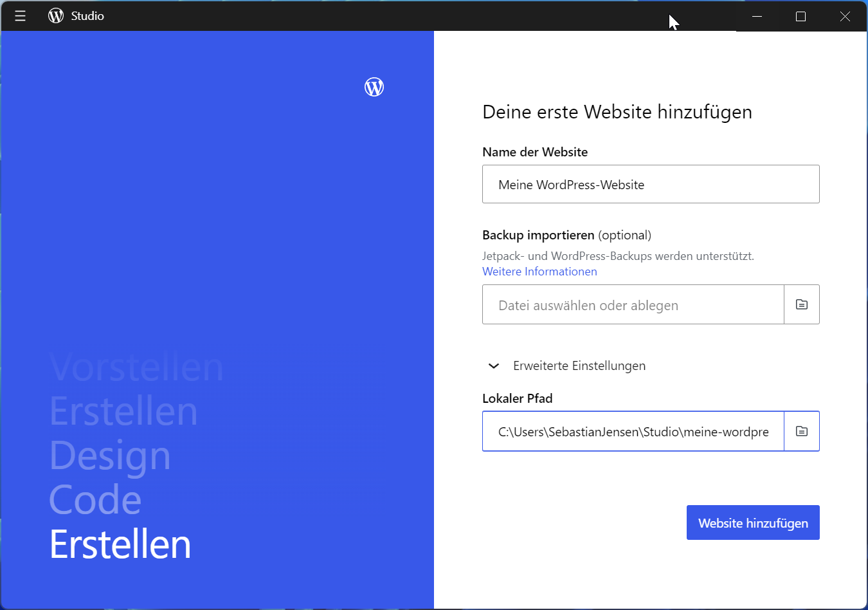
Task: Click the word Design on blue panel
Action: (110, 456)
